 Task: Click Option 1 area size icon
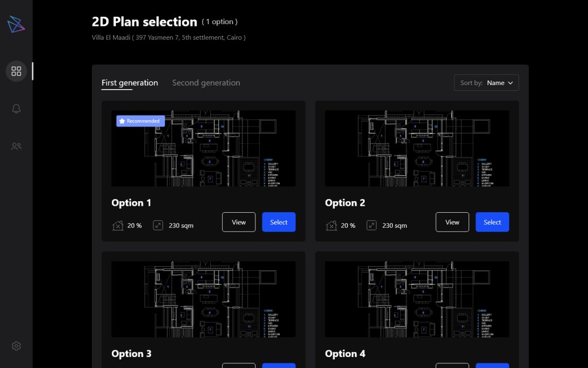158,225
